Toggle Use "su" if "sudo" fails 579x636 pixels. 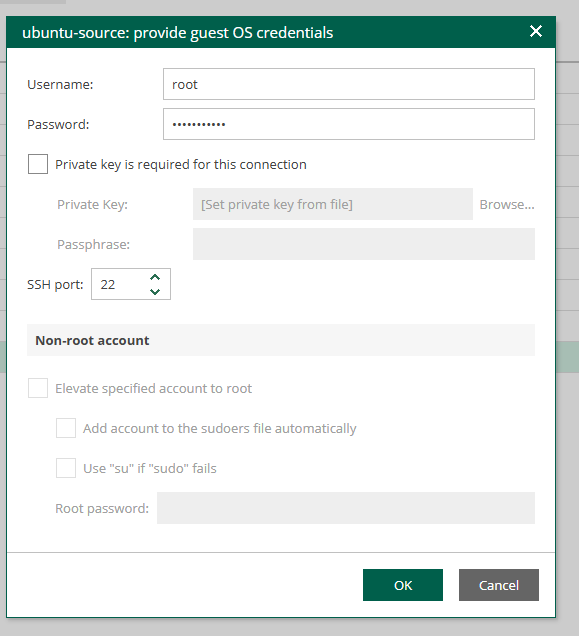[66, 468]
